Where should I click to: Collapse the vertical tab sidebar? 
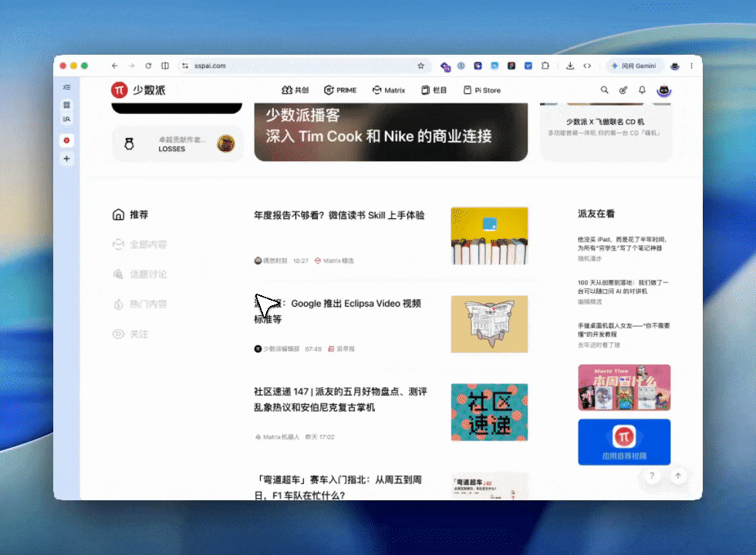(x=66, y=87)
